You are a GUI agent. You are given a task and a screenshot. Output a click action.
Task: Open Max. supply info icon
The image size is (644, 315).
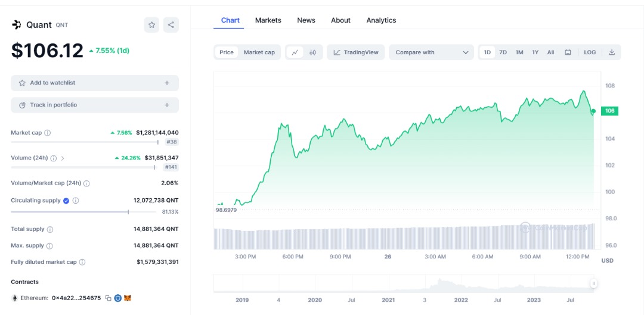49,246
